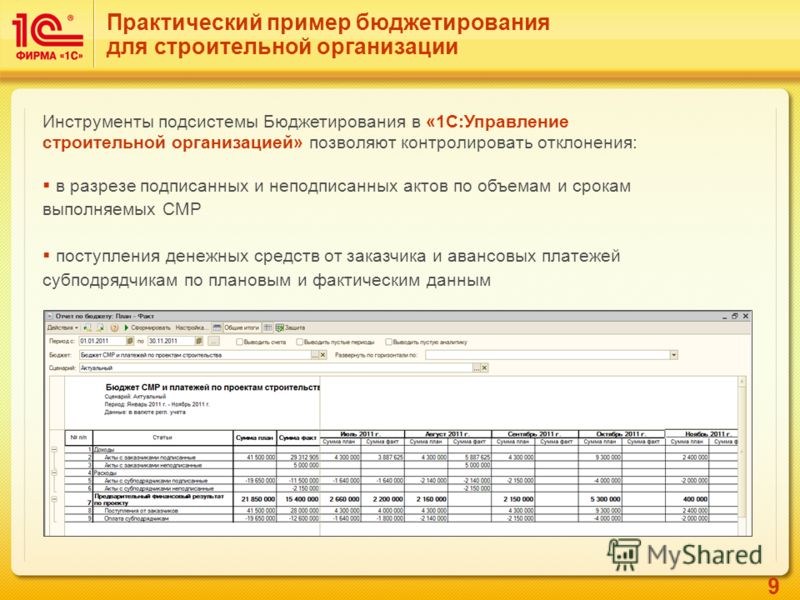Image resolution: width=800 pixels, height=600 pixels.
Task: Open the Действия menu in report toolbar
Action: [63, 328]
